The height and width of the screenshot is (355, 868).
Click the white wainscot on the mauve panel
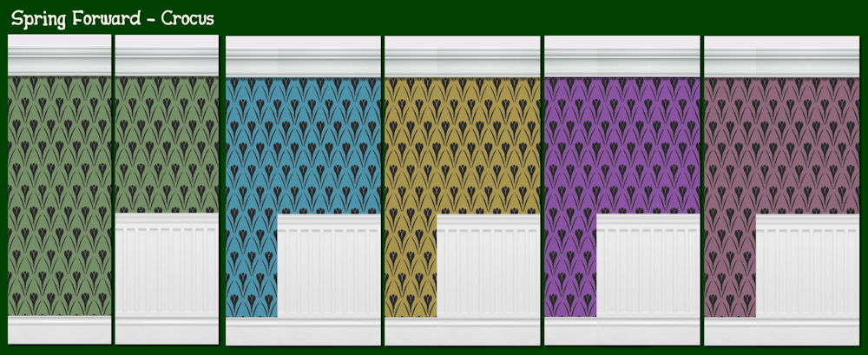click(807, 266)
